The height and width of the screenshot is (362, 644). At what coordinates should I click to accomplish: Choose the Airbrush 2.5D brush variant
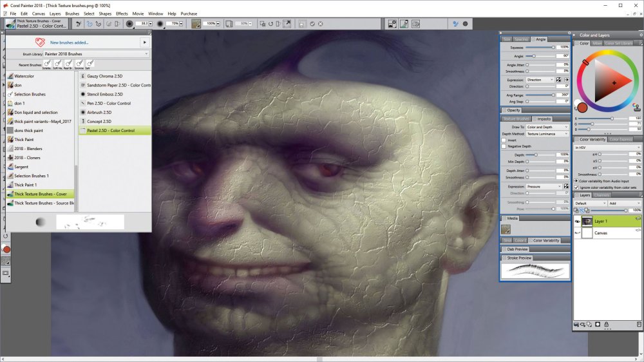click(x=115, y=112)
